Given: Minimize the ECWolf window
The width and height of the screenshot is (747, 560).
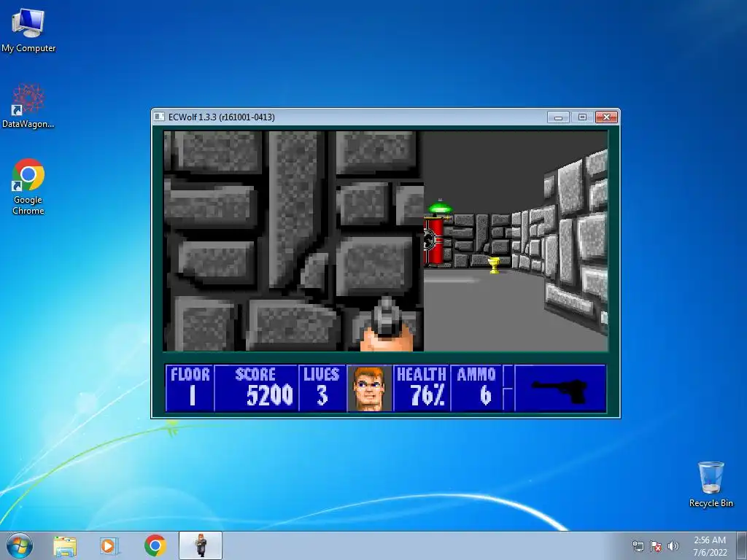Looking at the screenshot, I should point(558,117).
